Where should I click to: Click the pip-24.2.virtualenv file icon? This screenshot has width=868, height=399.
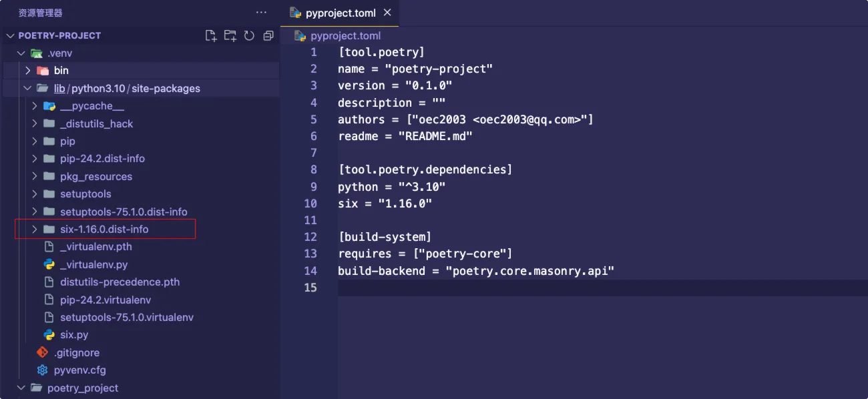(49, 300)
